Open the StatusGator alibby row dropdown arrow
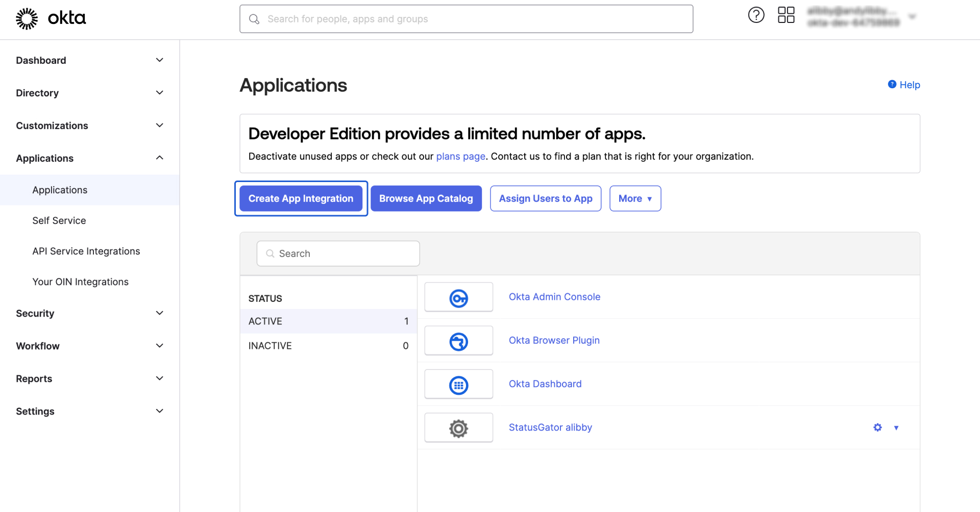This screenshot has height=512, width=980. (x=896, y=428)
